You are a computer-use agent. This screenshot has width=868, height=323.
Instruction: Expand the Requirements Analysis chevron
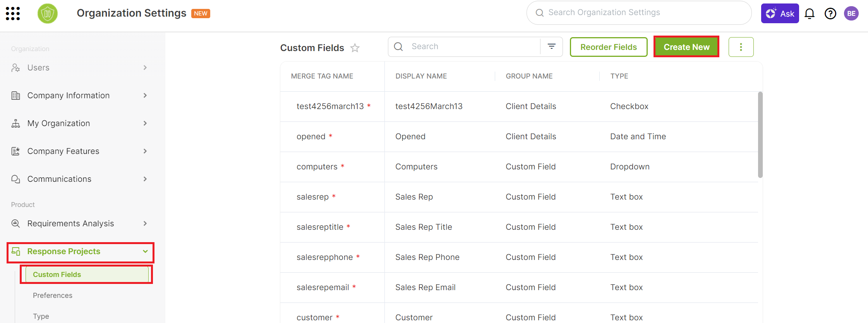(x=145, y=224)
